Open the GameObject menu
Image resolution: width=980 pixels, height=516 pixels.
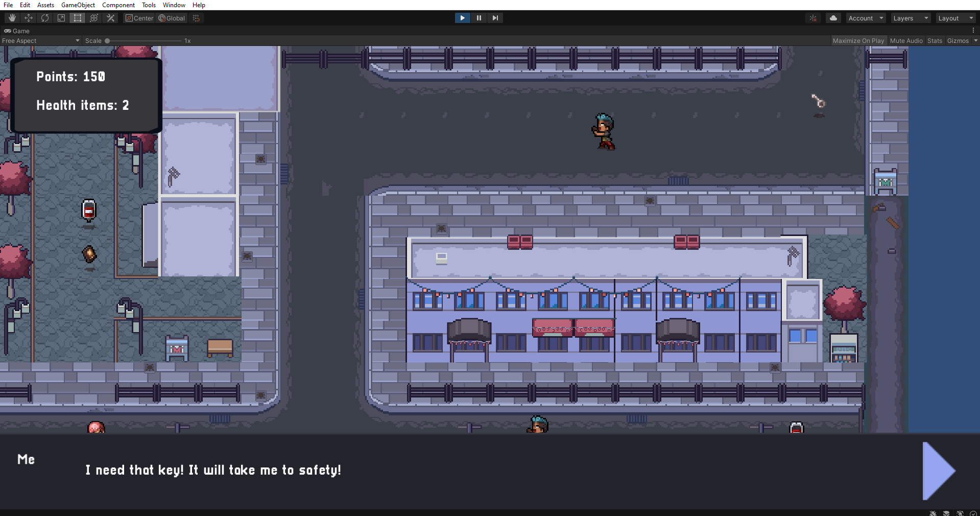click(x=78, y=5)
